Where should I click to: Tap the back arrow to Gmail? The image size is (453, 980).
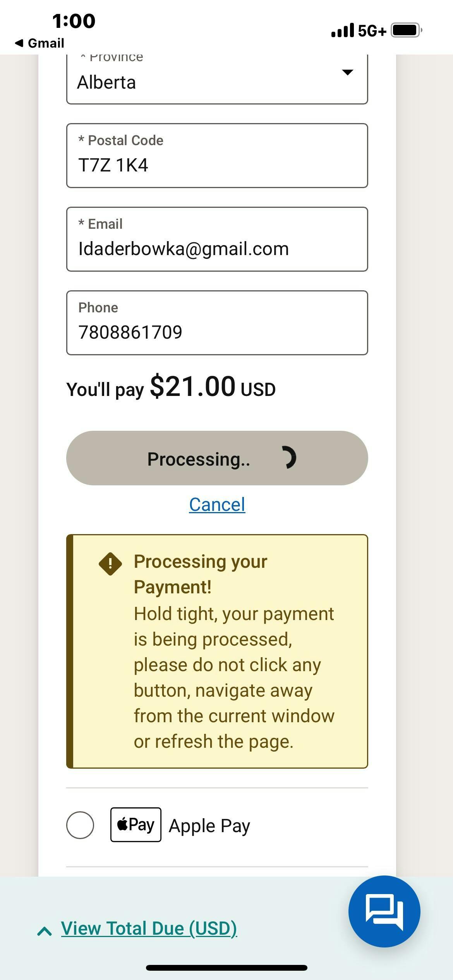[19, 43]
